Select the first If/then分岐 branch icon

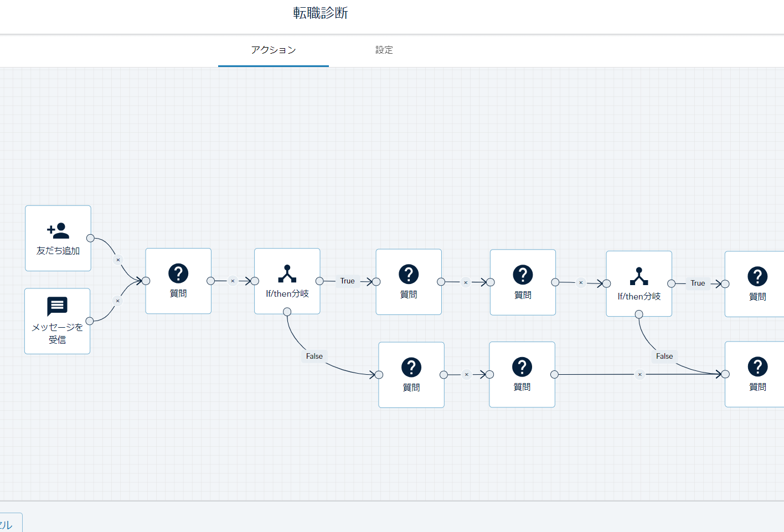287,274
